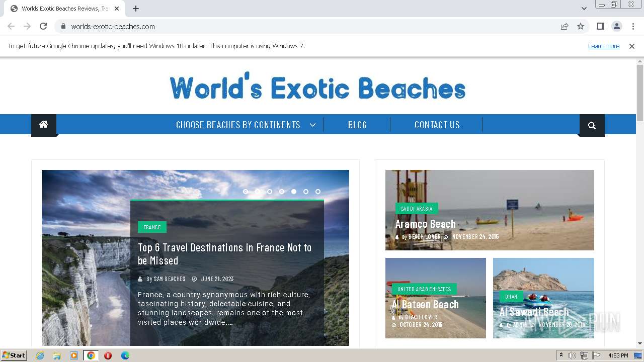Open Microsoft Edge from the taskbar
This screenshot has width=644, height=362.
(x=125, y=355)
